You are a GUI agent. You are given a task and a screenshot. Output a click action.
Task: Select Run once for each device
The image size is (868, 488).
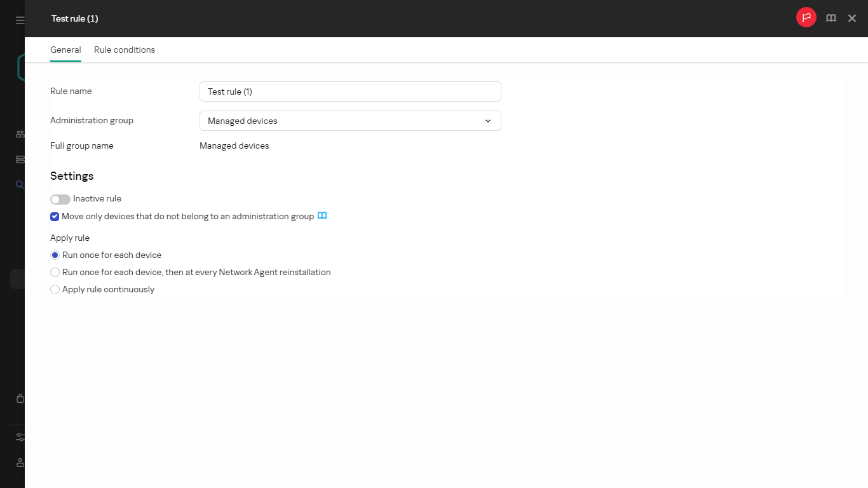(x=55, y=255)
